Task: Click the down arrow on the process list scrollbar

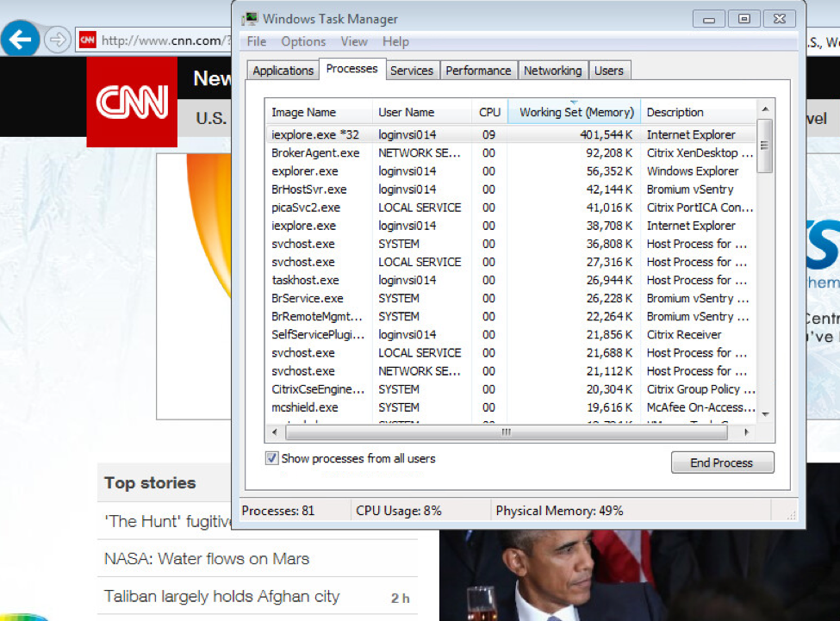Action: click(764, 415)
